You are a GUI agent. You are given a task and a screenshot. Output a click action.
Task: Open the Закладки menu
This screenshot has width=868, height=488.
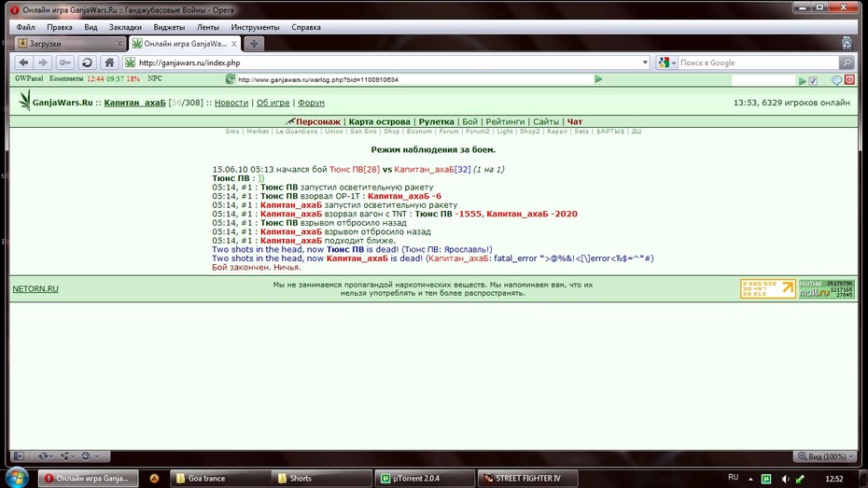125,27
